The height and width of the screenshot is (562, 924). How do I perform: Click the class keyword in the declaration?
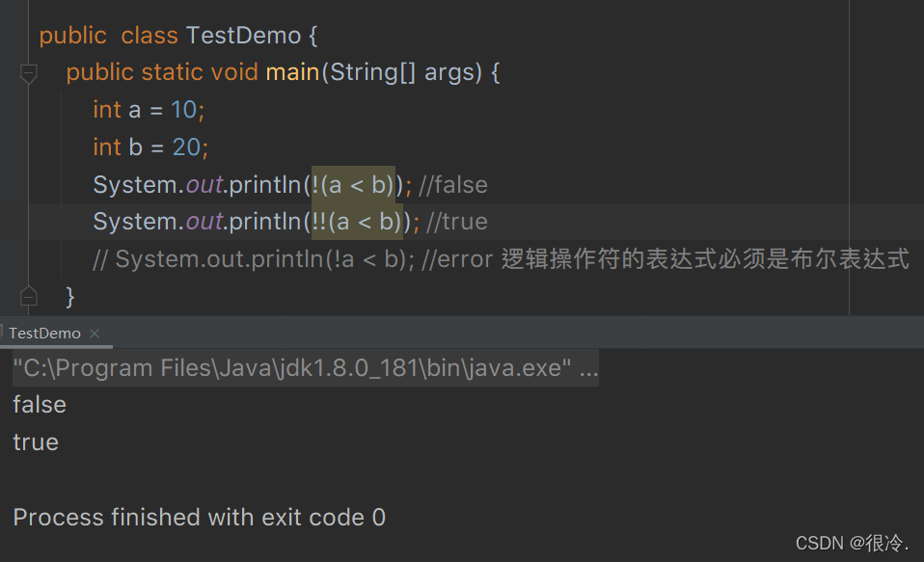click(149, 36)
